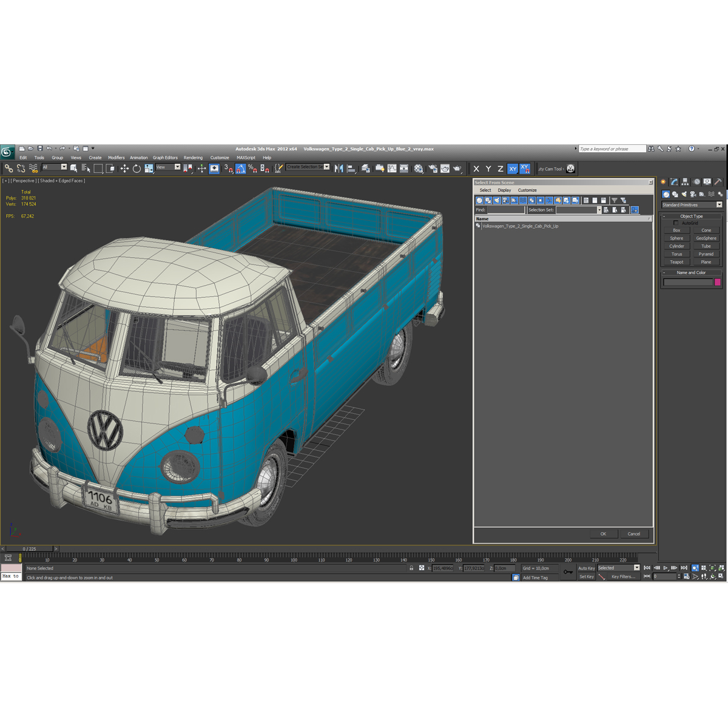Choose the Rectangular Selection Region tool

[x=98, y=169]
